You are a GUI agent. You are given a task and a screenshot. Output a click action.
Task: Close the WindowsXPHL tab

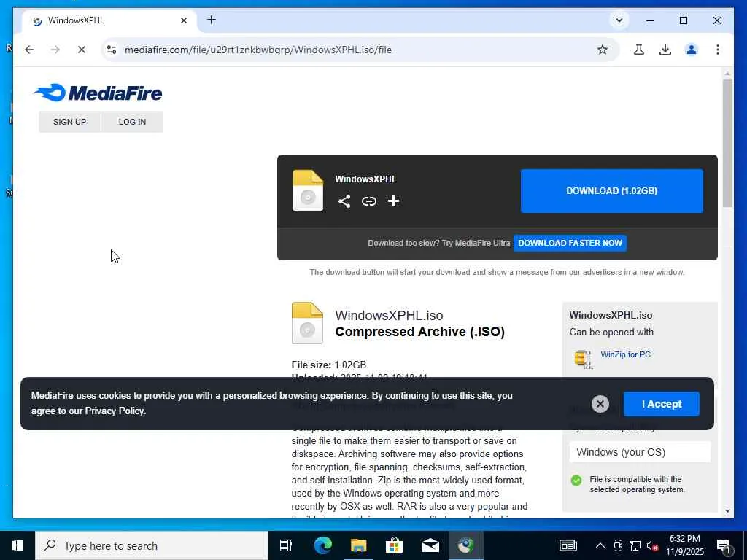coord(184,20)
